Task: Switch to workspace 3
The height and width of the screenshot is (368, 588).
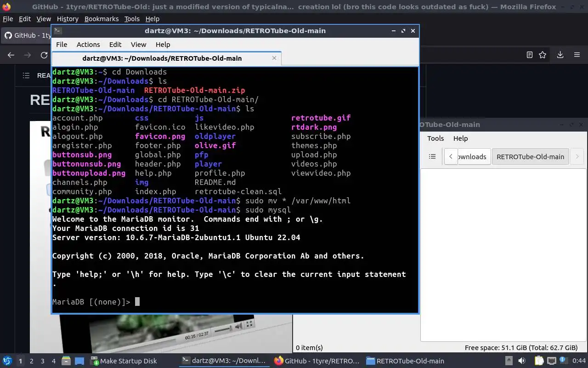Action: click(43, 361)
